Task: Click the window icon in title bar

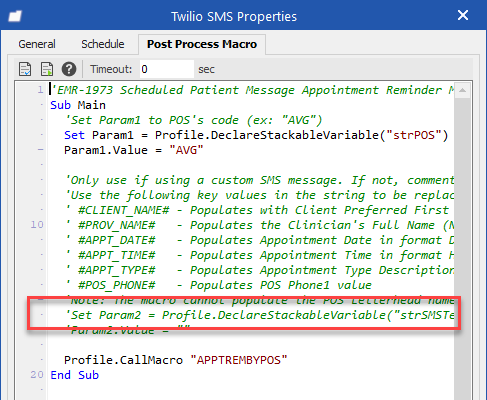Action: coord(15,16)
